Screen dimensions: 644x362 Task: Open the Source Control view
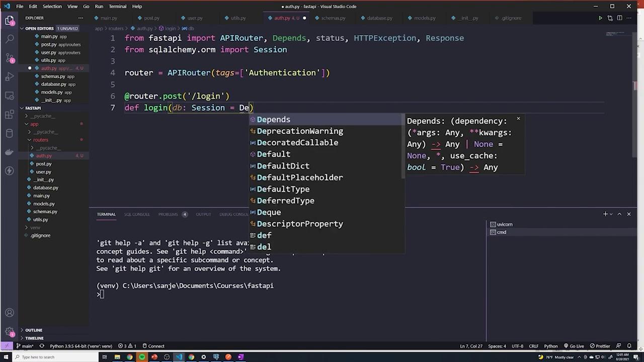pos(10,58)
